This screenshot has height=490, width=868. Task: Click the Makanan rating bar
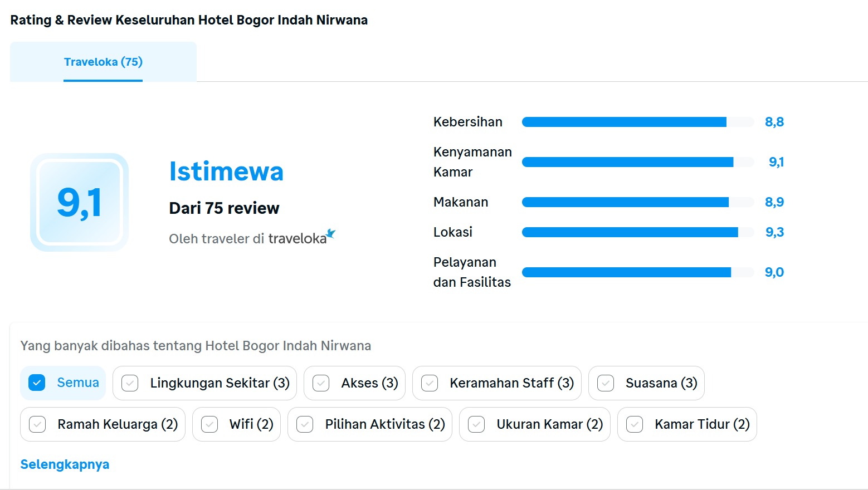[x=638, y=202]
